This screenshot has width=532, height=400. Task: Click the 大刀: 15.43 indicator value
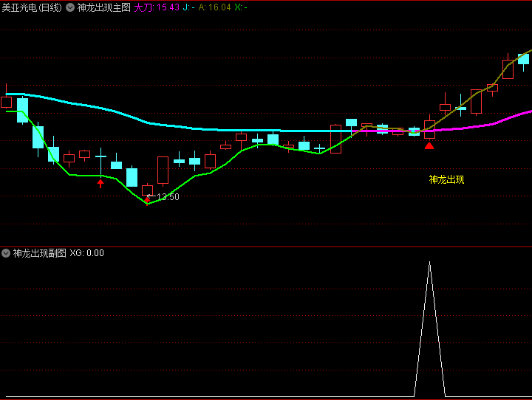[157, 7]
